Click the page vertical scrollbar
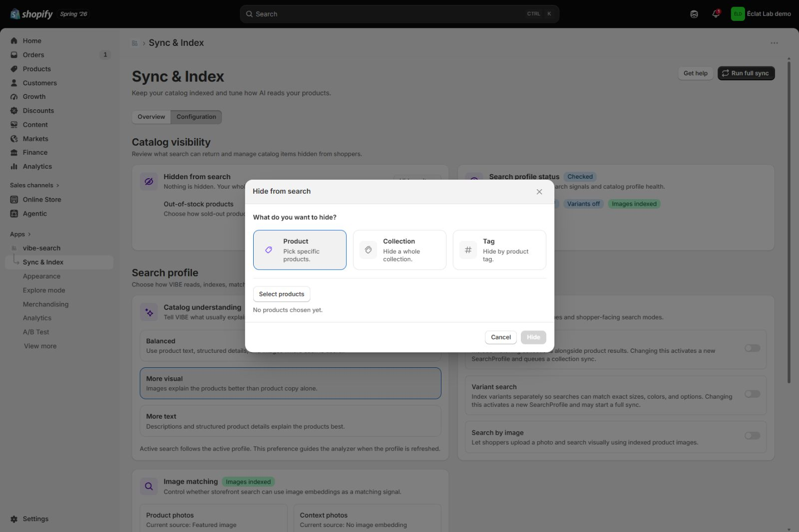This screenshot has height=532, width=799. click(789, 222)
